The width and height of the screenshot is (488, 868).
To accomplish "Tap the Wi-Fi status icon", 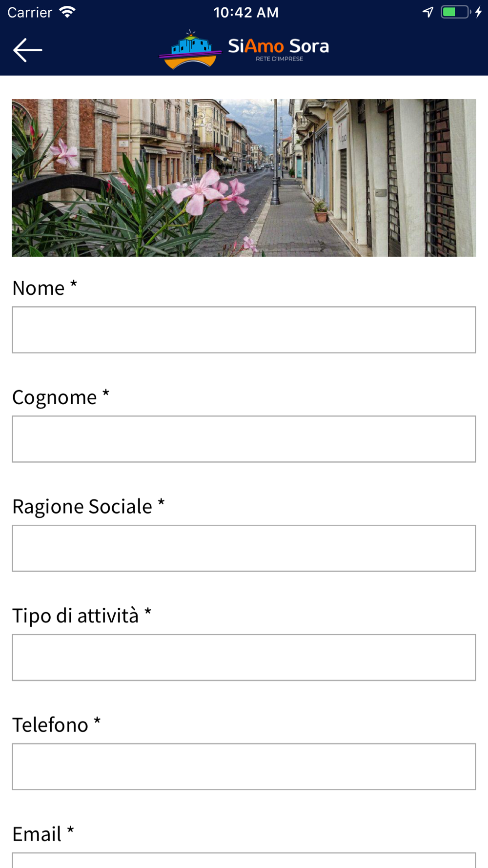I will point(67,12).
